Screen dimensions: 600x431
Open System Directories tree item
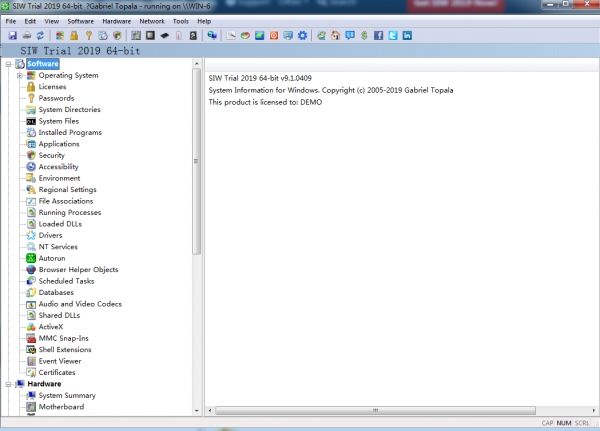click(x=69, y=110)
